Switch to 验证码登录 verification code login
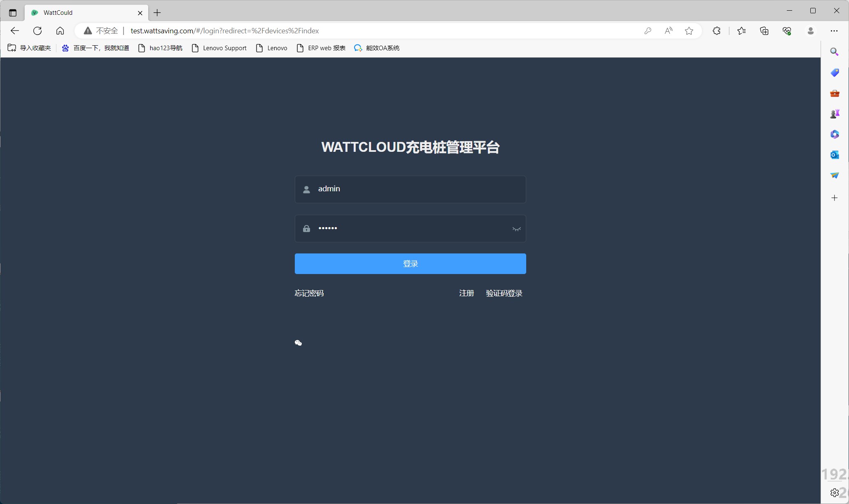The height and width of the screenshot is (504, 849). click(504, 293)
